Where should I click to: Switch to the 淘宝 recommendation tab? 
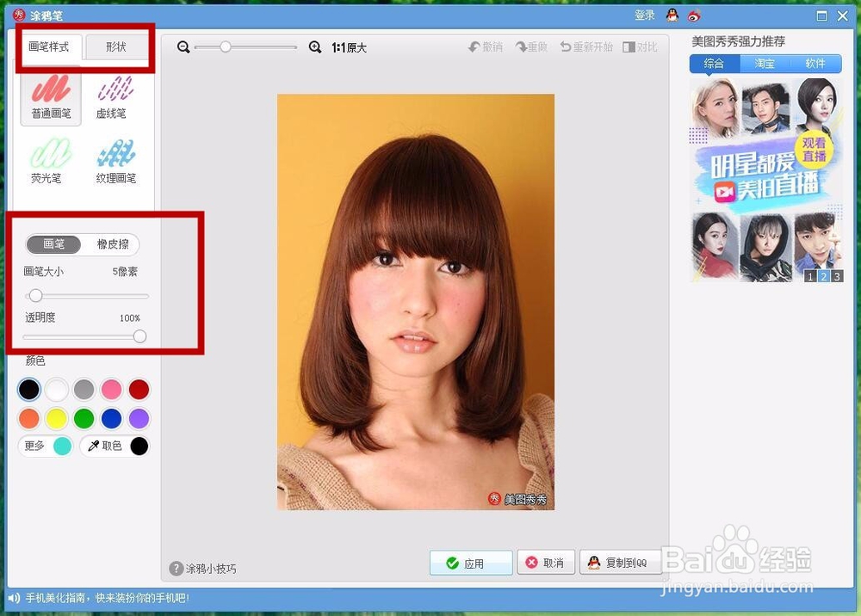[765, 64]
